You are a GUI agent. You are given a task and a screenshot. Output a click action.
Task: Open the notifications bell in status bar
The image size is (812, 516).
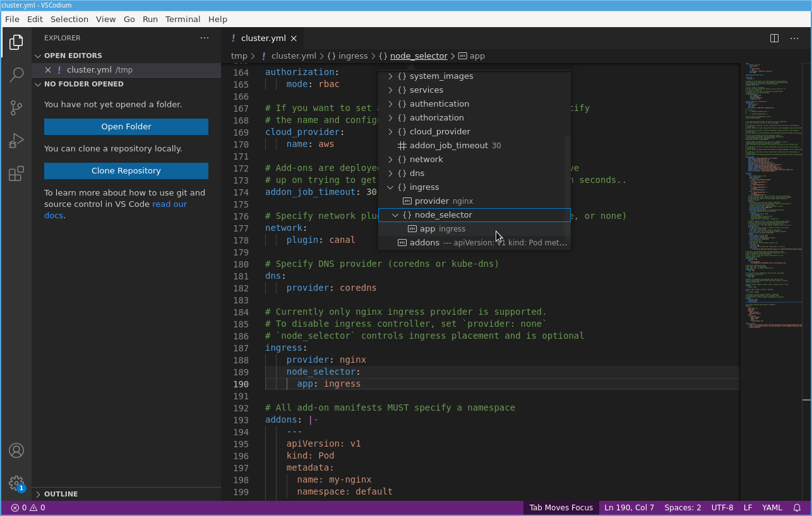click(x=797, y=508)
